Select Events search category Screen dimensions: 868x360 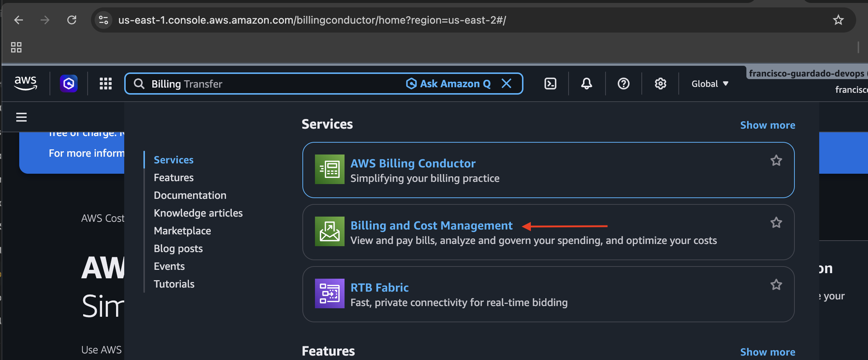[169, 266]
